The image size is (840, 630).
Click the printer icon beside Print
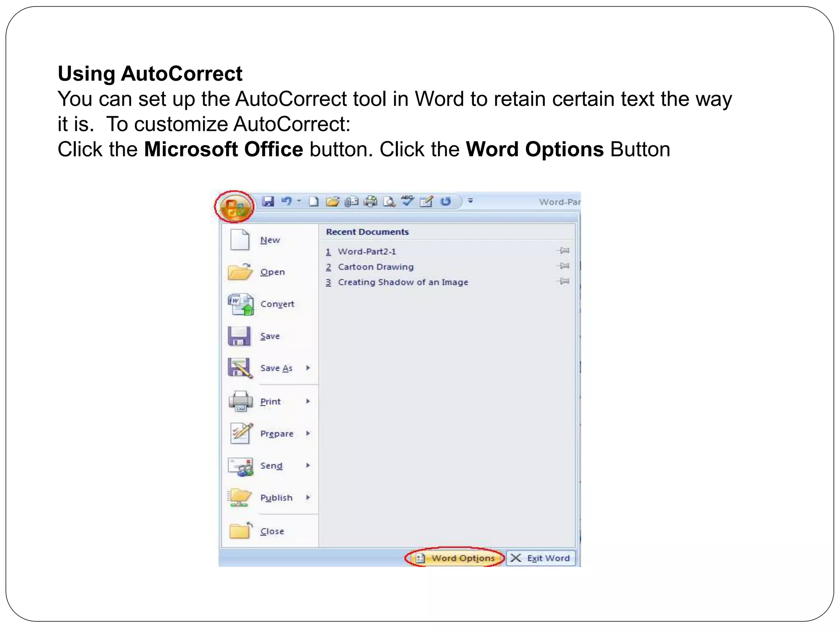point(240,401)
